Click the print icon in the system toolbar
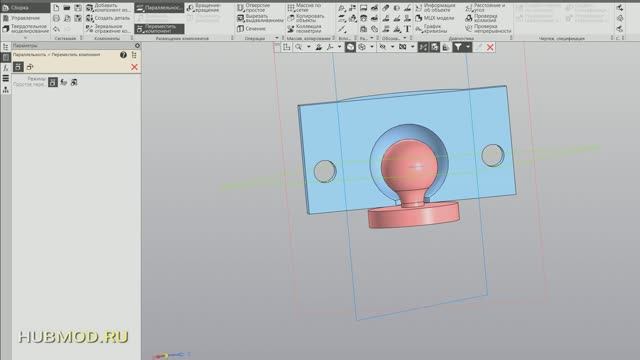 pyautogui.click(x=56, y=18)
